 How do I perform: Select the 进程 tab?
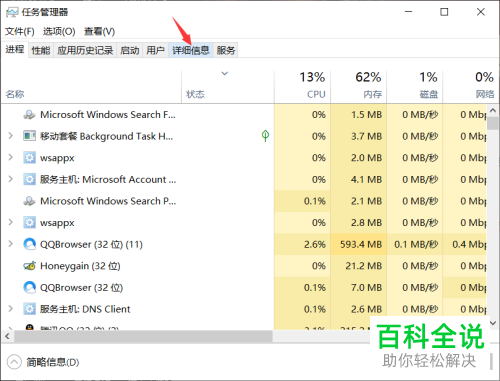tap(15, 49)
